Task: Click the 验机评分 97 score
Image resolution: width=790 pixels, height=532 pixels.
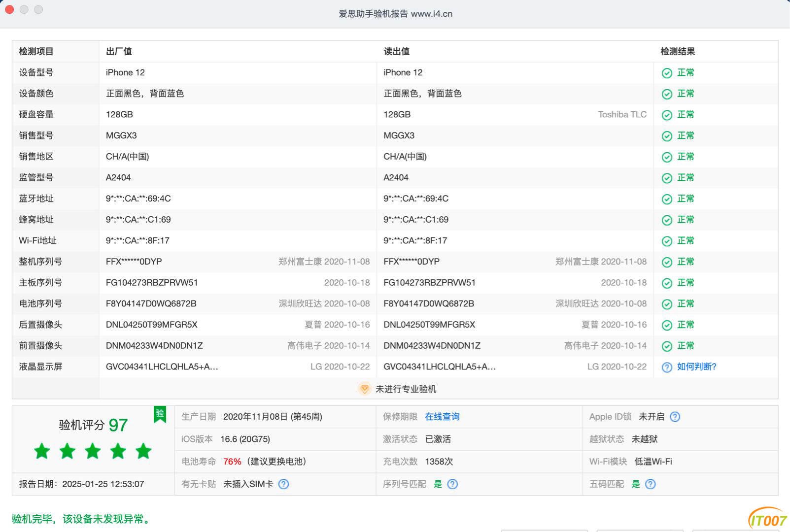Action: (x=93, y=425)
